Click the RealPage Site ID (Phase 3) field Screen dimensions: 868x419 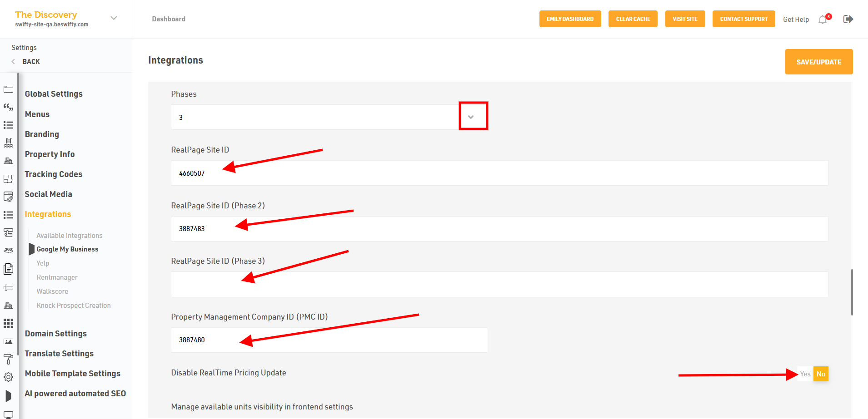tap(499, 285)
